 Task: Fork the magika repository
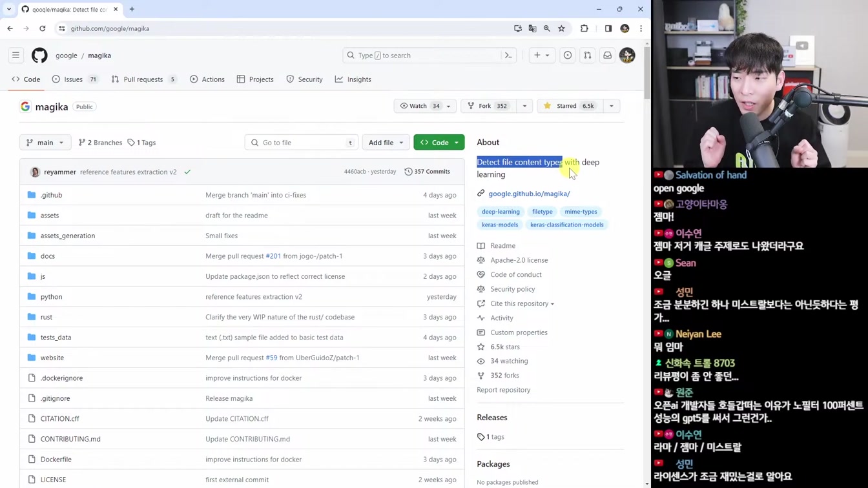(488, 106)
